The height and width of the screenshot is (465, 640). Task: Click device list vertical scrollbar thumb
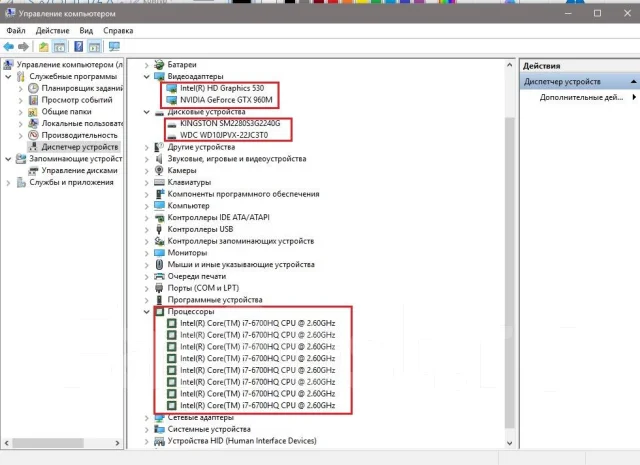pyautogui.click(x=509, y=273)
